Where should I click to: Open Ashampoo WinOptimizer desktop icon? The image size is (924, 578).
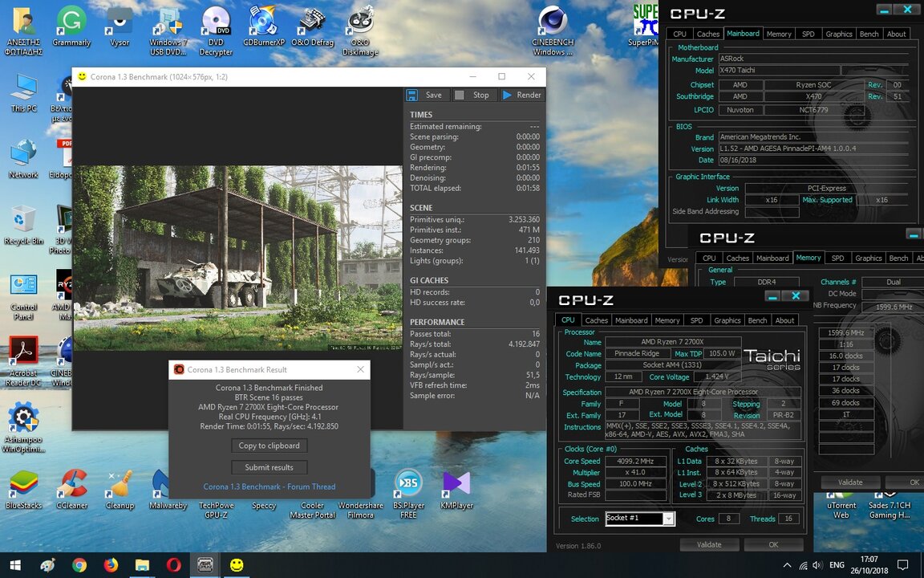pos(23,428)
